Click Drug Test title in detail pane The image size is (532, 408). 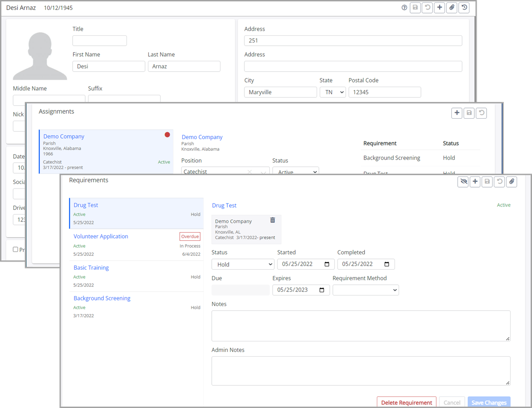[x=224, y=205]
